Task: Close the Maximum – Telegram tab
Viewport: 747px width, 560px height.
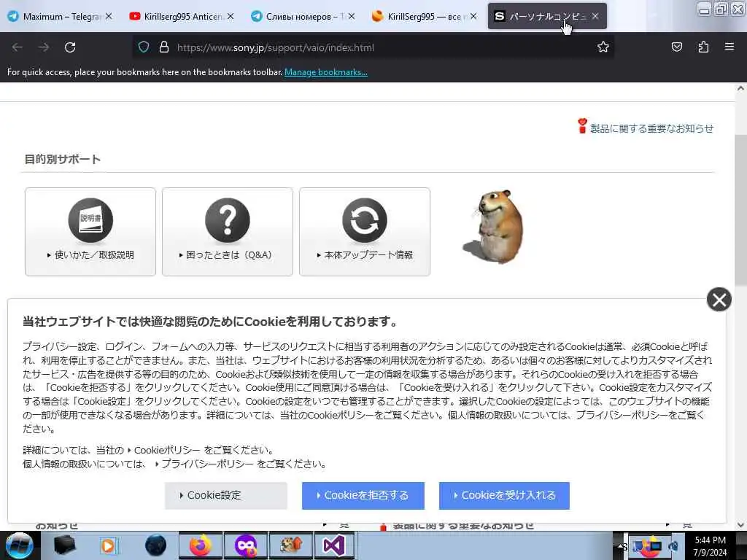Action: coord(109,16)
